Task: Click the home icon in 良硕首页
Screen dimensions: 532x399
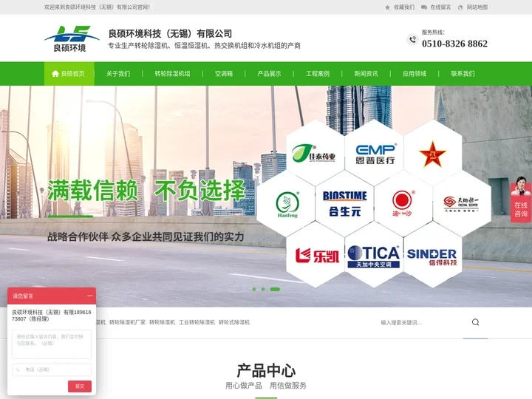Action: coord(55,74)
